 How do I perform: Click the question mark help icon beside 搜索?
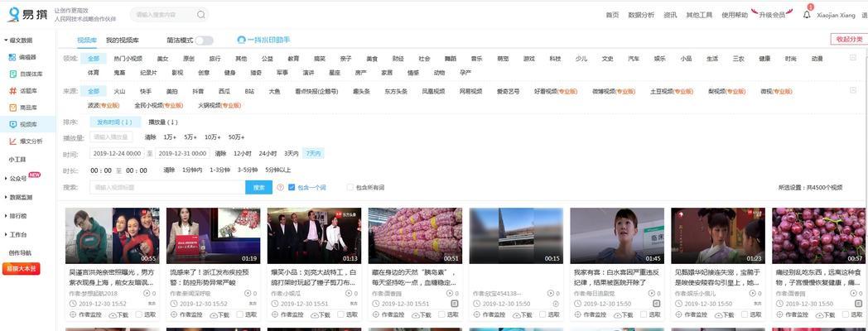pos(280,188)
